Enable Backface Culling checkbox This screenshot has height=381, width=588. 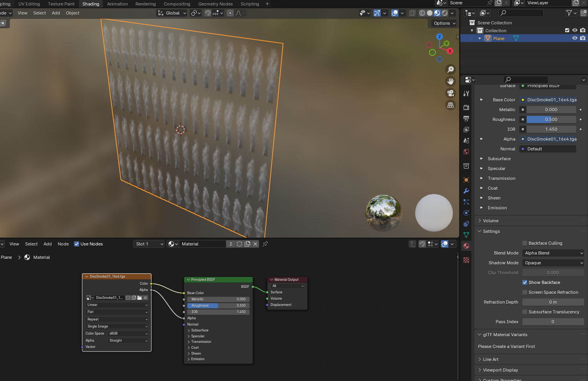tap(525, 243)
